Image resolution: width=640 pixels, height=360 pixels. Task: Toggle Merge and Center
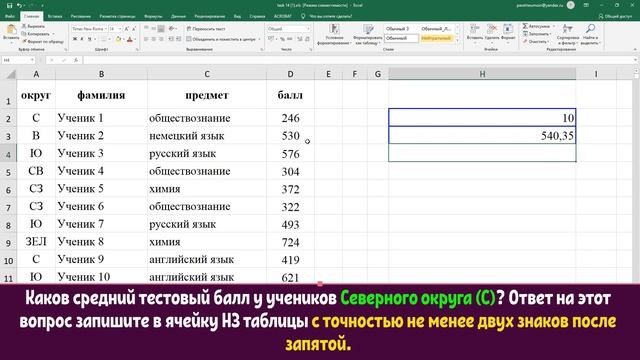(221, 39)
